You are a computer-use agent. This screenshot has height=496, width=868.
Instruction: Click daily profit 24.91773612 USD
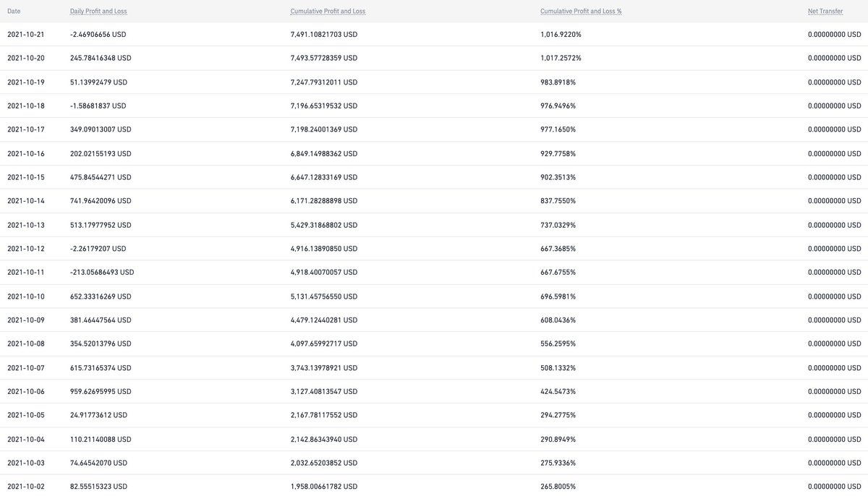tap(98, 415)
